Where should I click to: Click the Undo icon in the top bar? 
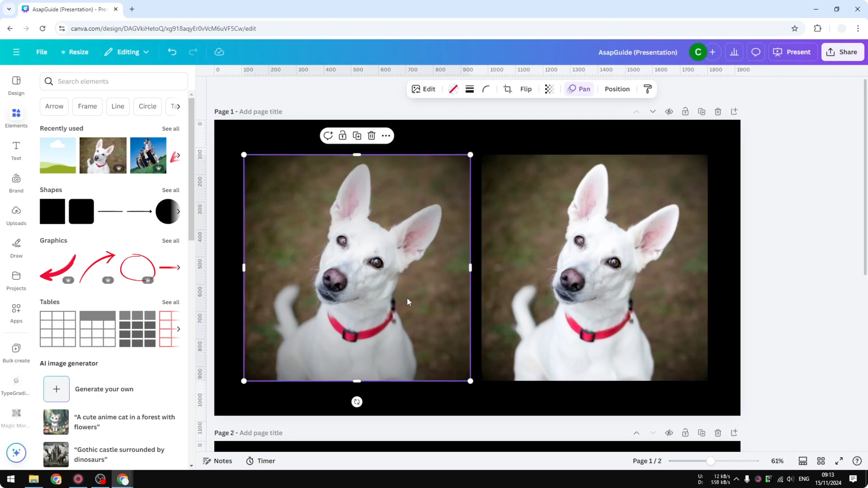pos(172,52)
